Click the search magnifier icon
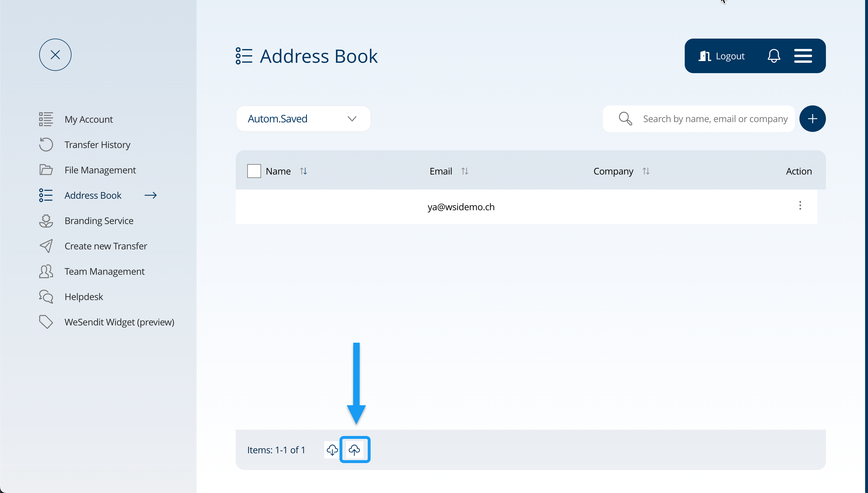The width and height of the screenshot is (868, 493). tap(625, 119)
